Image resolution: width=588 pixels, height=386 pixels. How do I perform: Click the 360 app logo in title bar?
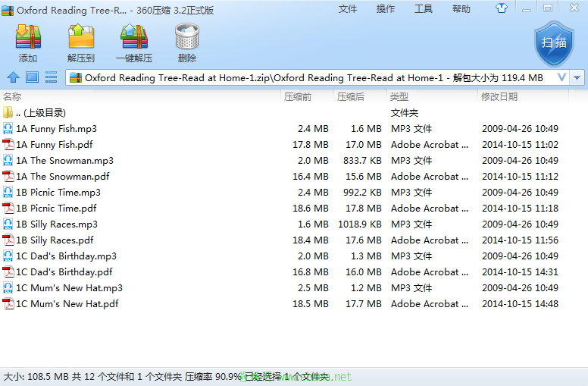pyautogui.click(x=8, y=10)
